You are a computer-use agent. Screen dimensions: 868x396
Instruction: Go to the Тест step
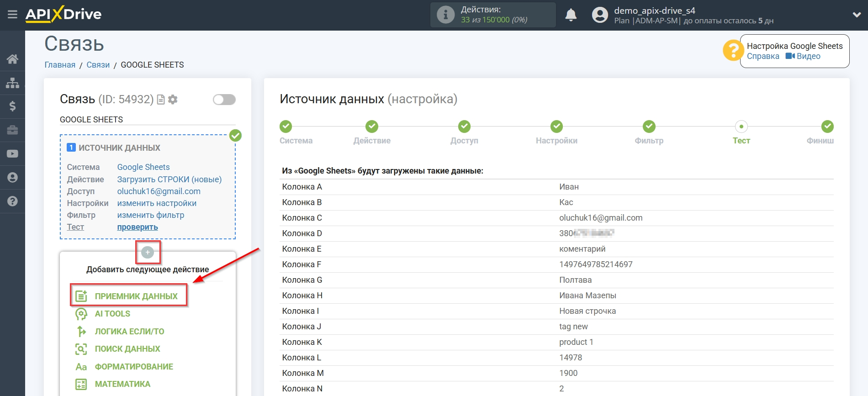(x=741, y=127)
